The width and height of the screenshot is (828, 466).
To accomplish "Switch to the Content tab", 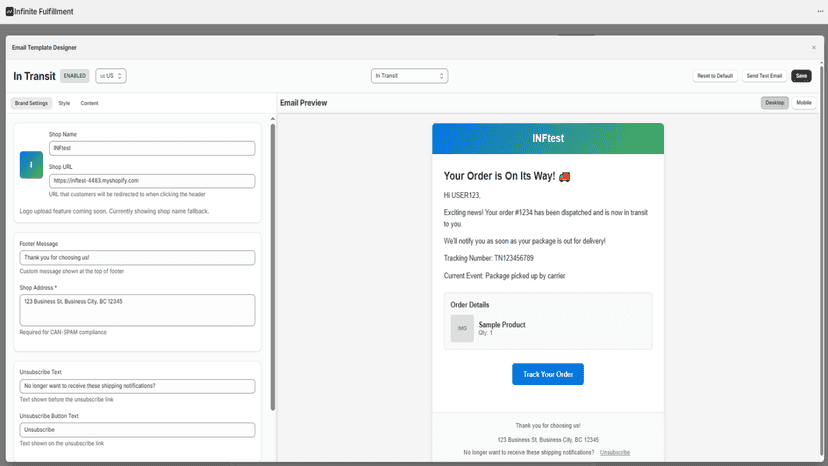I will [x=89, y=103].
